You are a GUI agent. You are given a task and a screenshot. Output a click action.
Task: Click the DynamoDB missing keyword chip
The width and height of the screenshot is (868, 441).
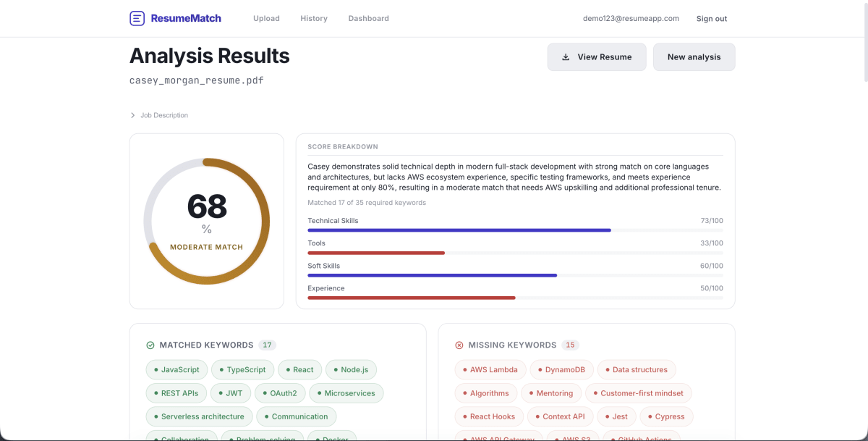[x=561, y=370]
